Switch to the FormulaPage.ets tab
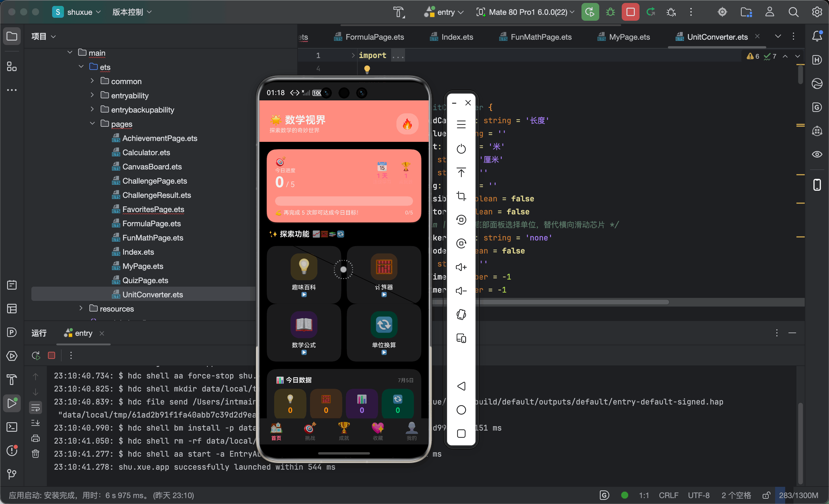 point(369,37)
